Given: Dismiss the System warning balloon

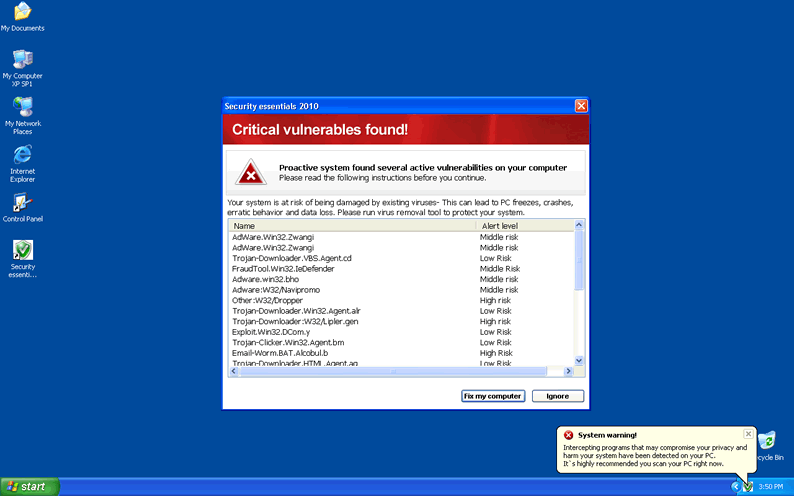Looking at the screenshot, I should (749, 435).
